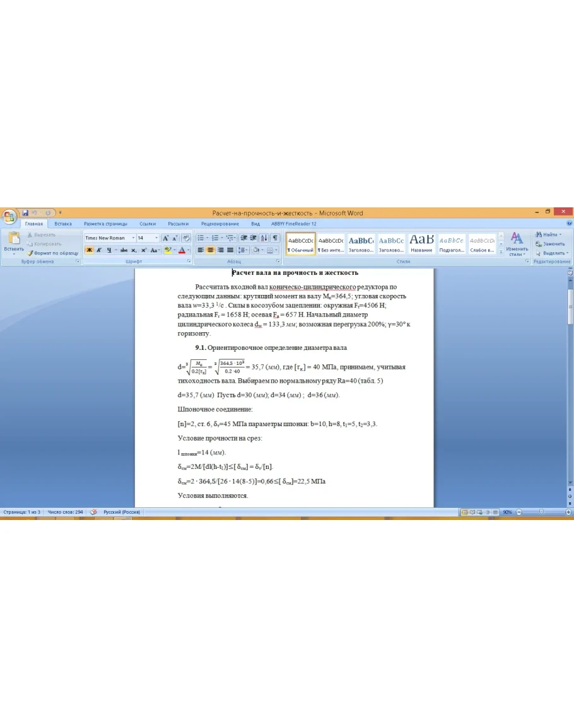Click the zoom slider in status bar
The height and width of the screenshot is (728, 574).
point(541,512)
